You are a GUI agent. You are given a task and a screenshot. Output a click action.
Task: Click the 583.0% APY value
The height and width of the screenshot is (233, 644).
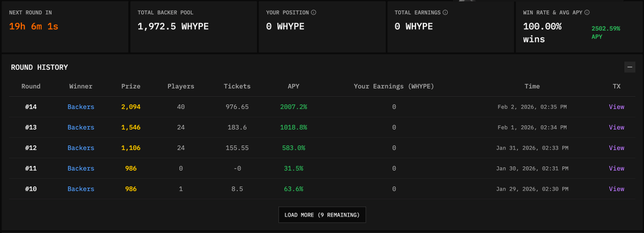tap(294, 147)
